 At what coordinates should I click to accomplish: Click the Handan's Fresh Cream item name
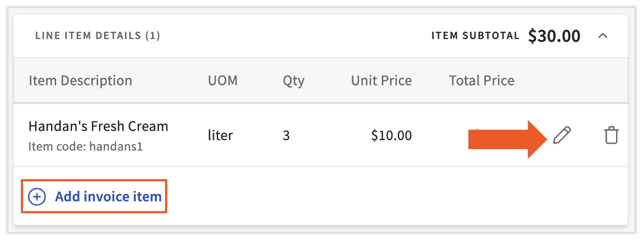click(x=98, y=126)
